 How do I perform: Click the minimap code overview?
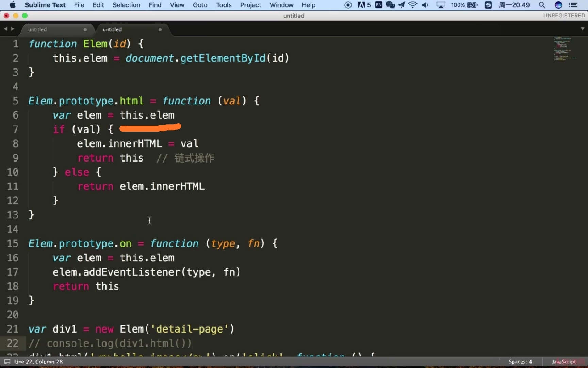click(x=565, y=49)
